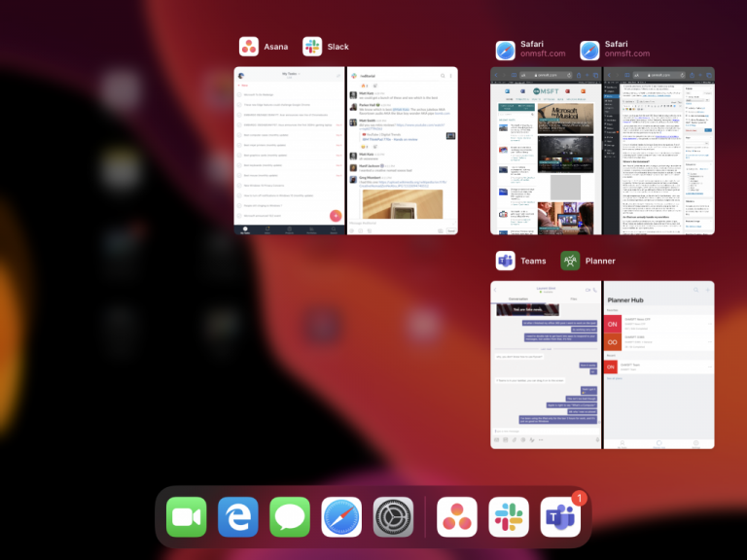This screenshot has width=747, height=560.
Task: Open Teams dock icon with notification badge
Action: [560, 516]
